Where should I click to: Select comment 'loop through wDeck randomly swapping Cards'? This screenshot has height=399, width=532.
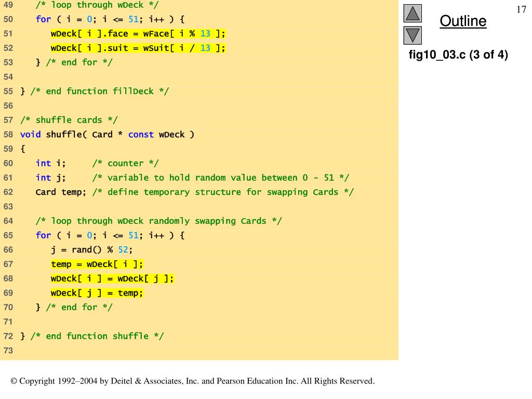pos(159,221)
